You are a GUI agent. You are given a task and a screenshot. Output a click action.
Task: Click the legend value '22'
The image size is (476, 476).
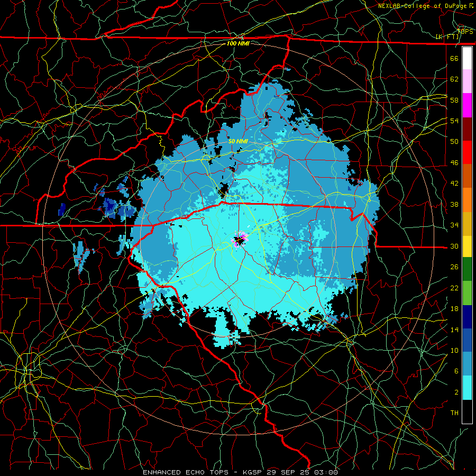tap(454, 288)
